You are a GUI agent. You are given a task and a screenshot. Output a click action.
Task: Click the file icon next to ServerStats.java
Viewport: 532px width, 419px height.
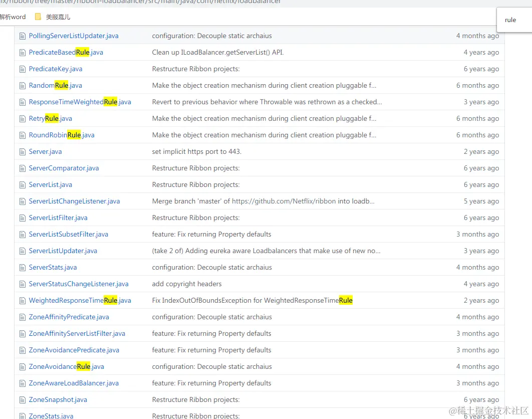pos(22,267)
